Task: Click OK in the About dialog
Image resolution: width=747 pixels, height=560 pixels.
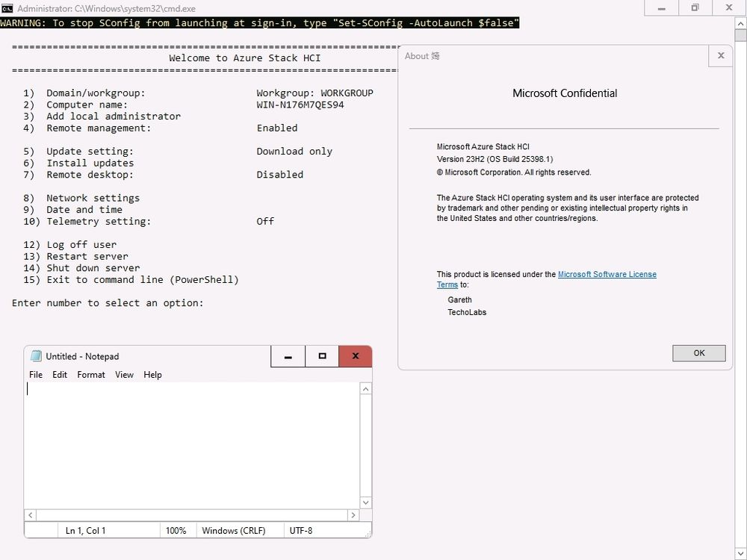Action: click(699, 353)
